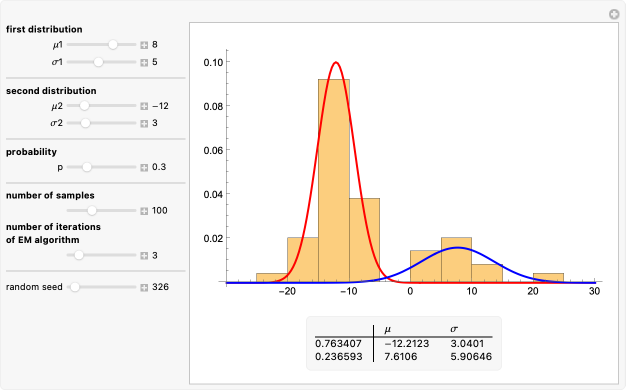Click the 30 x-axis tick label
Screen dimensions: 626x391
coord(594,292)
